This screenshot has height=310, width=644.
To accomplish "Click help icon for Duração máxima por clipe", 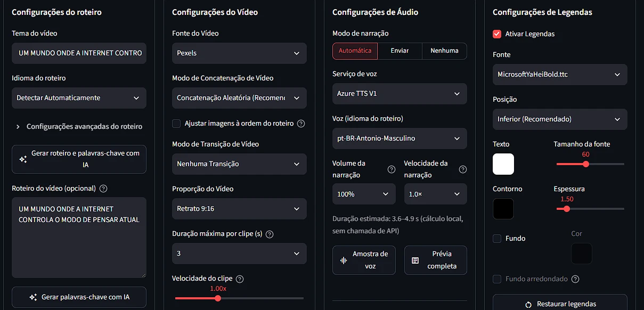I will [x=270, y=234].
